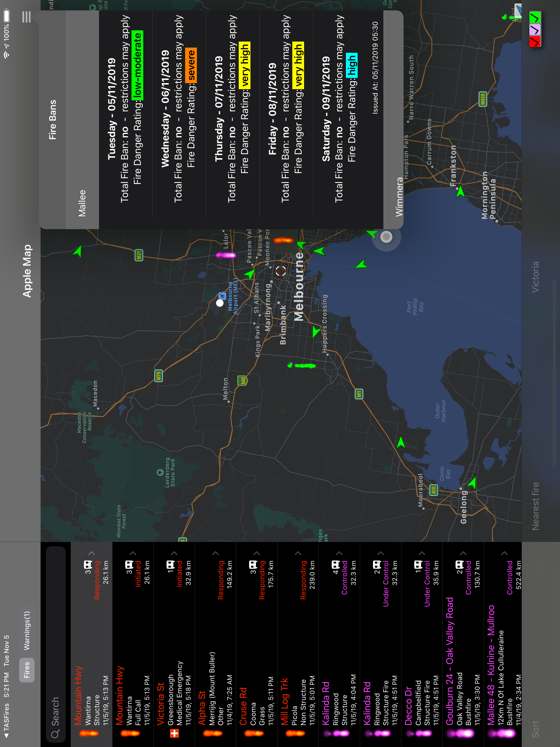Select the red fire marker near Moonee Ponds

(283, 240)
